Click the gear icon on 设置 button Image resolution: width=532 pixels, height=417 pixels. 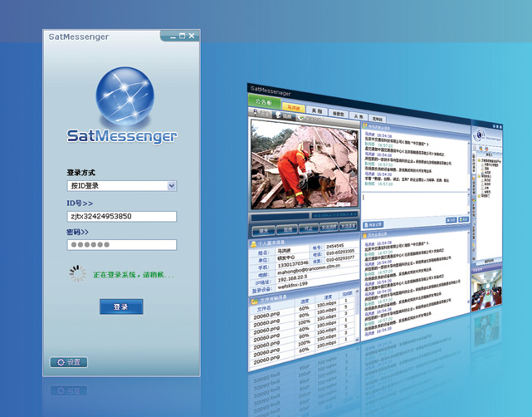tap(61, 362)
